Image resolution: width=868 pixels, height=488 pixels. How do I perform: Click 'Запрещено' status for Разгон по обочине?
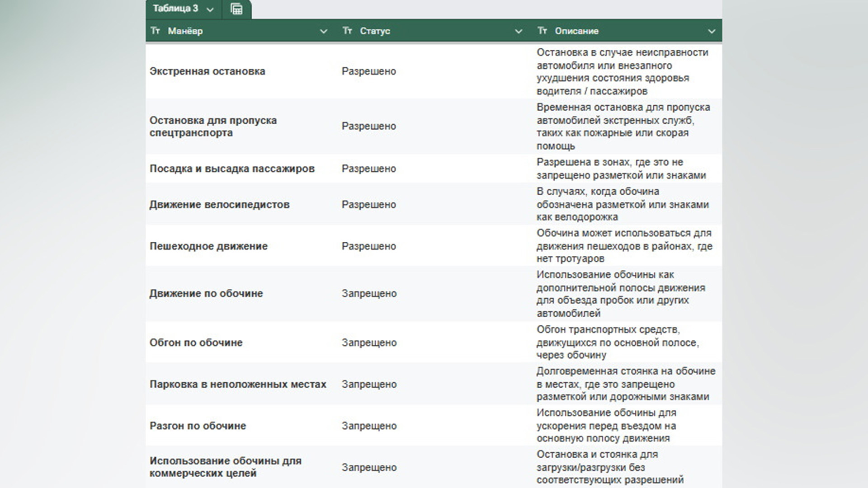(x=369, y=426)
